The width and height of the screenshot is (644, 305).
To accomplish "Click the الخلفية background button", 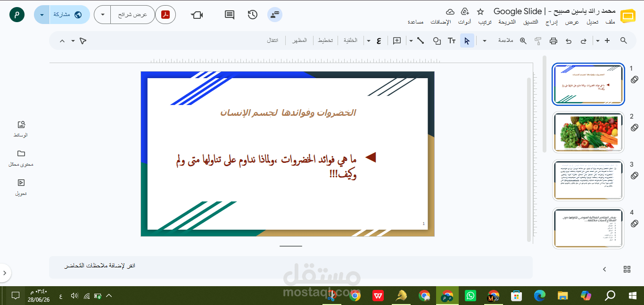I will click(x=350, y=40).
